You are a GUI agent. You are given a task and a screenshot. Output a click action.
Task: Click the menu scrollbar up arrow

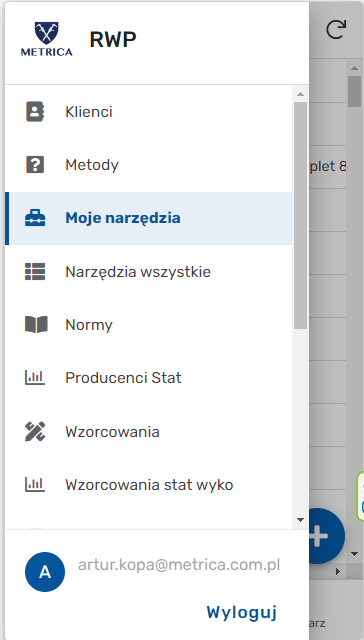tap(300, 94)
